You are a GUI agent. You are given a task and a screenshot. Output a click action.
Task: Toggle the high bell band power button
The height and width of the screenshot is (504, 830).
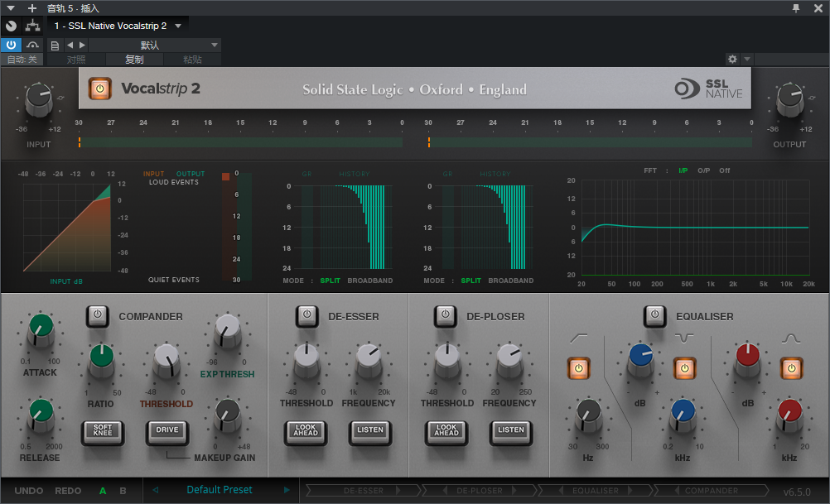tap(791, 368)
